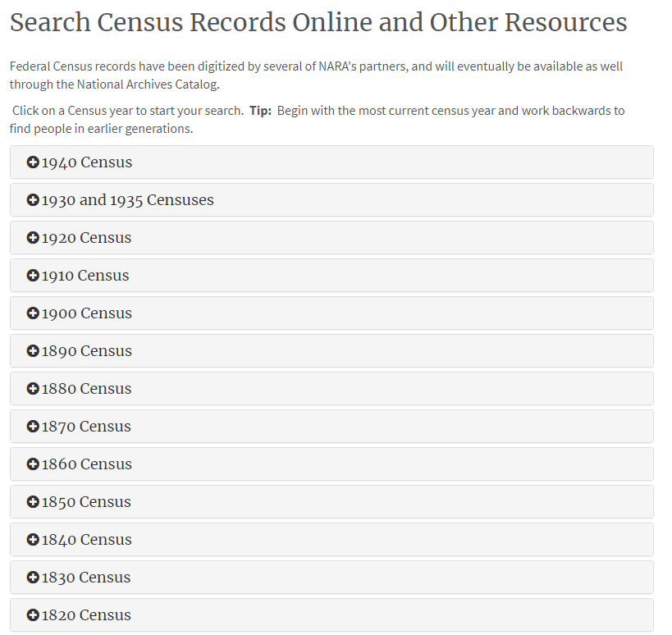Select the plus icon for 1900 Census
The height and width of the screenshot is (635, 672).
[x=33, y=313]
